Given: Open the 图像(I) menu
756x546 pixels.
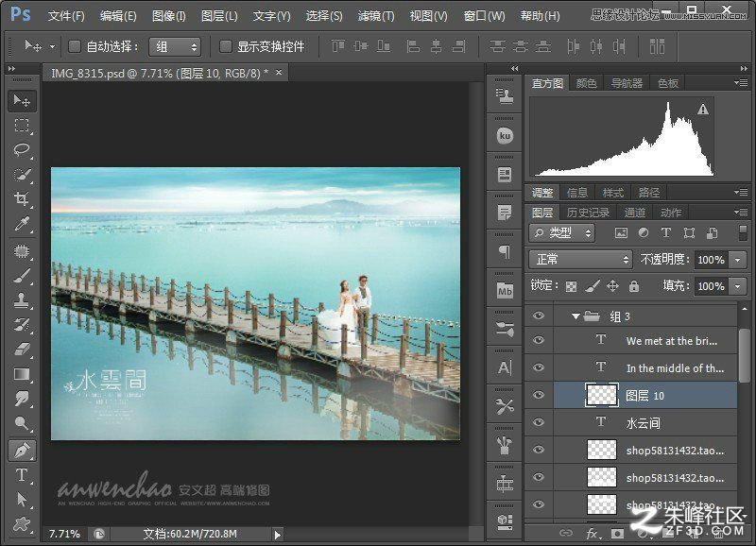Looking at the screenshot, I should click(x=169, y=16).
